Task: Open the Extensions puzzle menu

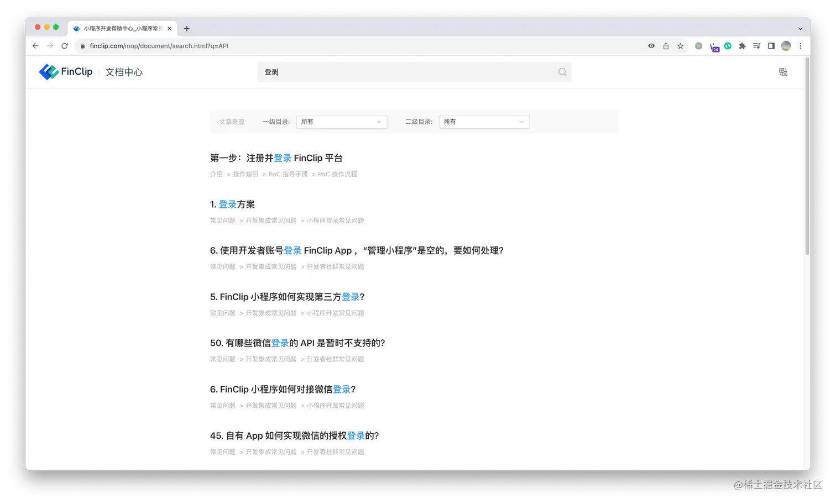Action: click(x=742, y=46)
